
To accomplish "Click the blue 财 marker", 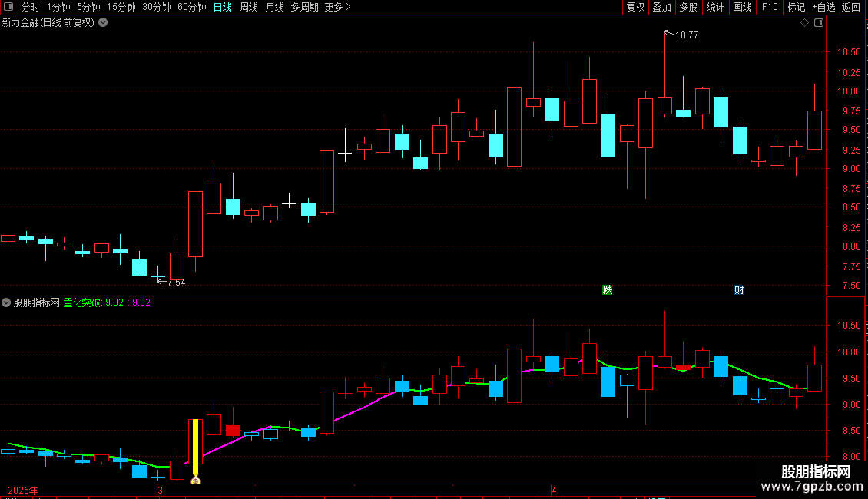I will pos(739,290).
